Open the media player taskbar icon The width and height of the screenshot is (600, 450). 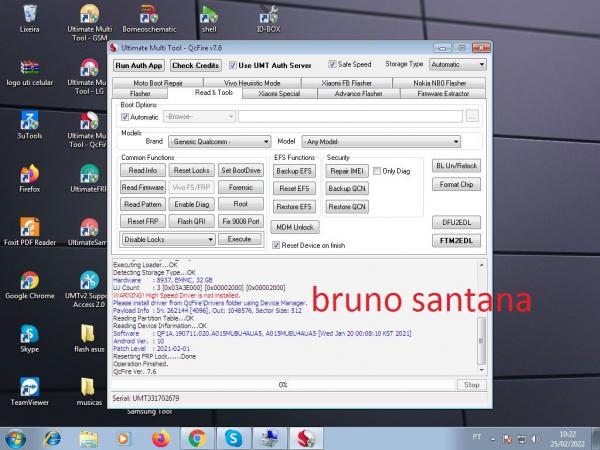124,439
